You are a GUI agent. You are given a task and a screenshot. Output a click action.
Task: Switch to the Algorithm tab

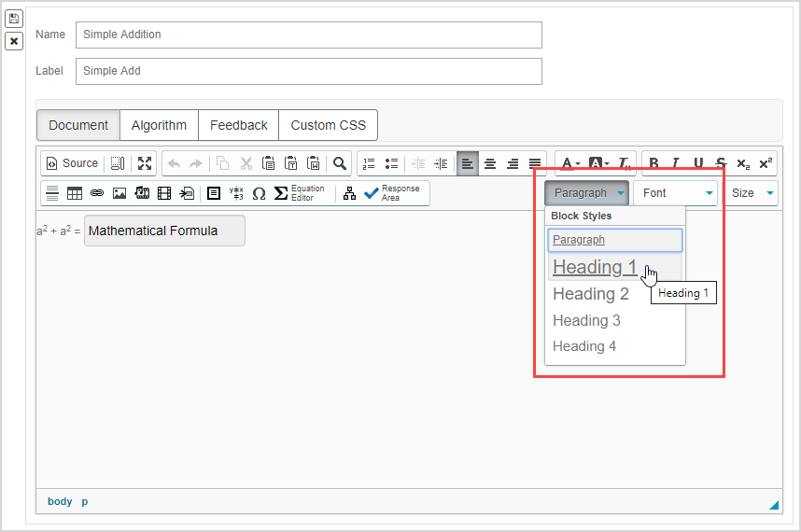tap(159, 125)
